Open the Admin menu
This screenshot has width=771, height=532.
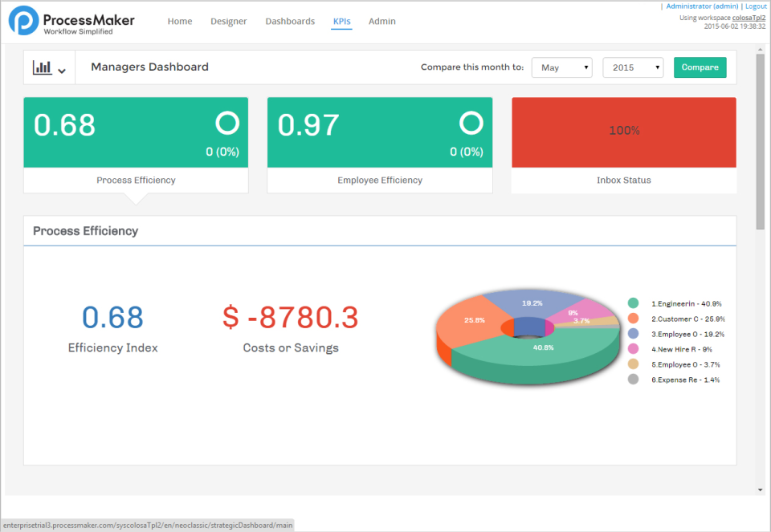381,21
